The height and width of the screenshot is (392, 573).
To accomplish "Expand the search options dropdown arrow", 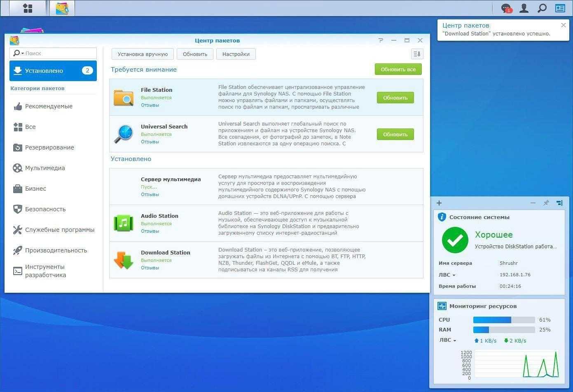I will click(x=22, y=54).
